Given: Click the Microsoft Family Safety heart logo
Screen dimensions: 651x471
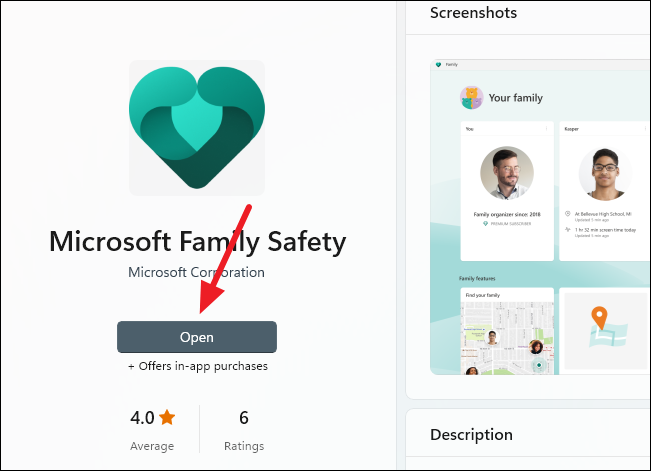Looking at the screenshot, I should click(x=197, y=128).
